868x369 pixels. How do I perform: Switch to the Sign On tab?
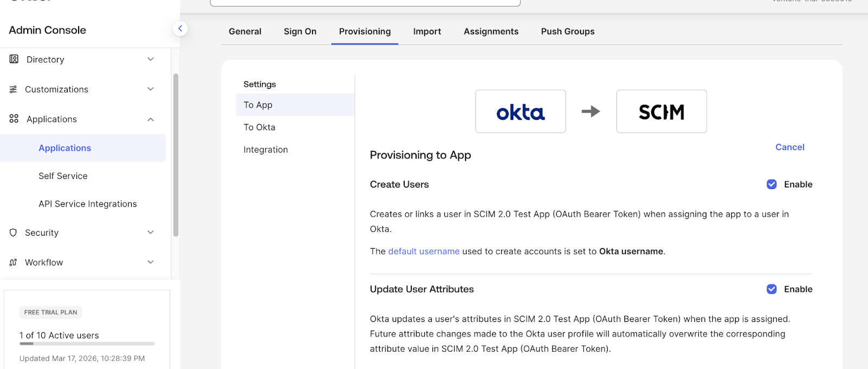300,31
